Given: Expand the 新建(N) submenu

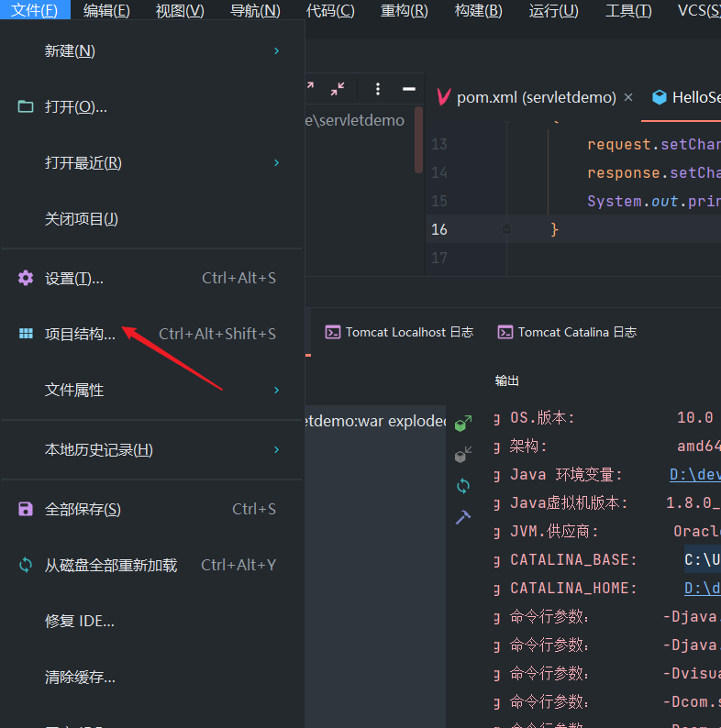Looking at the screenshot, I should click(x=152, y=50).
